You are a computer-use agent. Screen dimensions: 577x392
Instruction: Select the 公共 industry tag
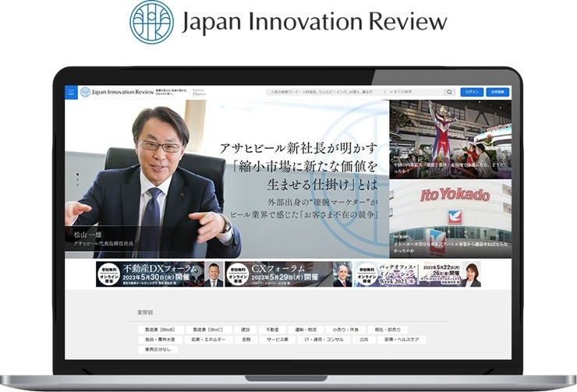[x=364, y=340]
